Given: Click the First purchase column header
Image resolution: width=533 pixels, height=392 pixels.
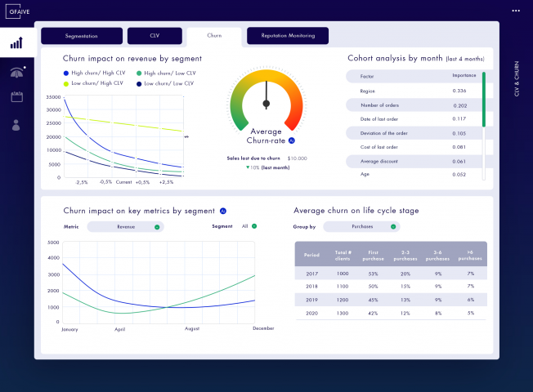Looking at the screenshot, I should point(373,256).
